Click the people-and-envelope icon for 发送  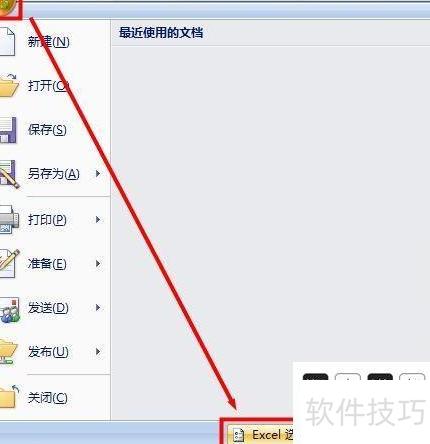click(x=9, y=310)
